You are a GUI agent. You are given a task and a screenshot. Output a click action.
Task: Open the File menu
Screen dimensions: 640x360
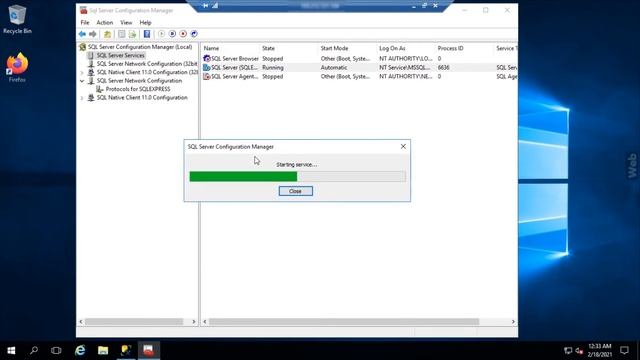(x=85, y=22)
